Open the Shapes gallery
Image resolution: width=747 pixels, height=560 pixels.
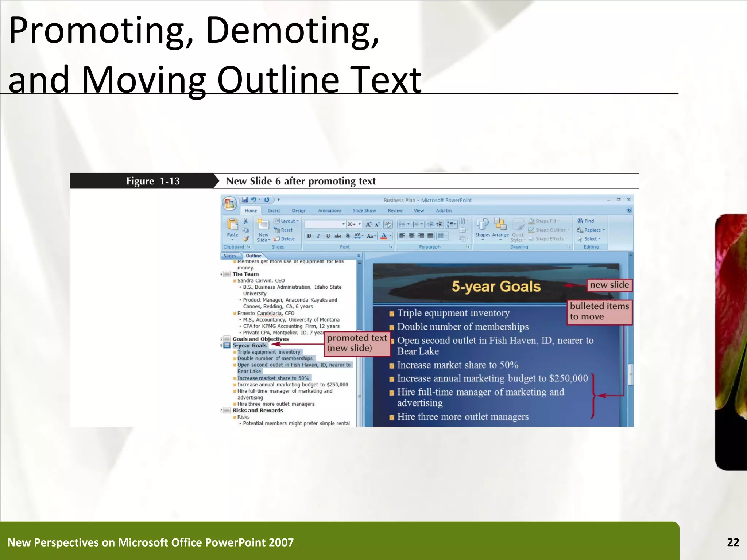coord(482,229)
